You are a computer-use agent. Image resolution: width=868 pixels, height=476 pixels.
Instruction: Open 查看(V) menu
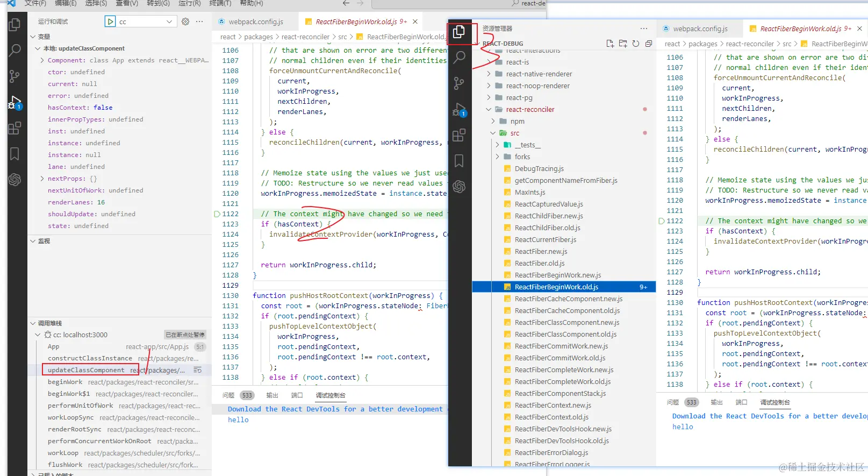[127, 3]
